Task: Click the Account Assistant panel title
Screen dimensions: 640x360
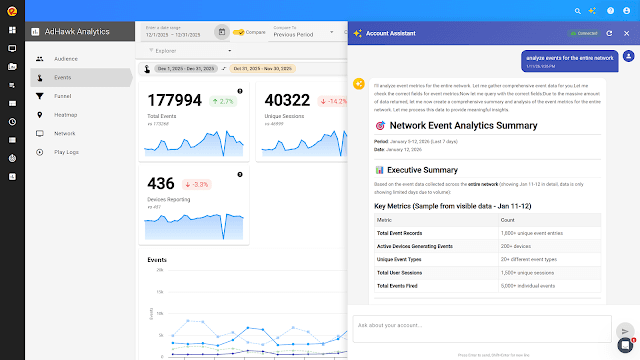Action: coord(391,33)
